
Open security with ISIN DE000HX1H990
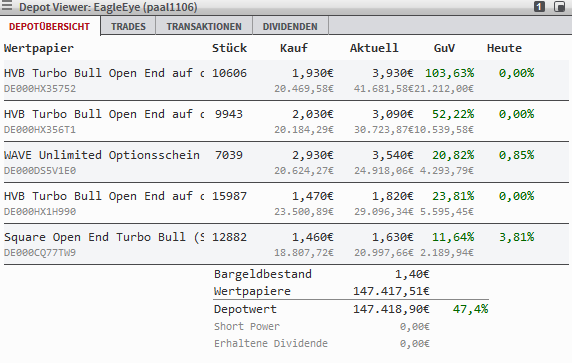pyautogui.click(x=40, y=212)
